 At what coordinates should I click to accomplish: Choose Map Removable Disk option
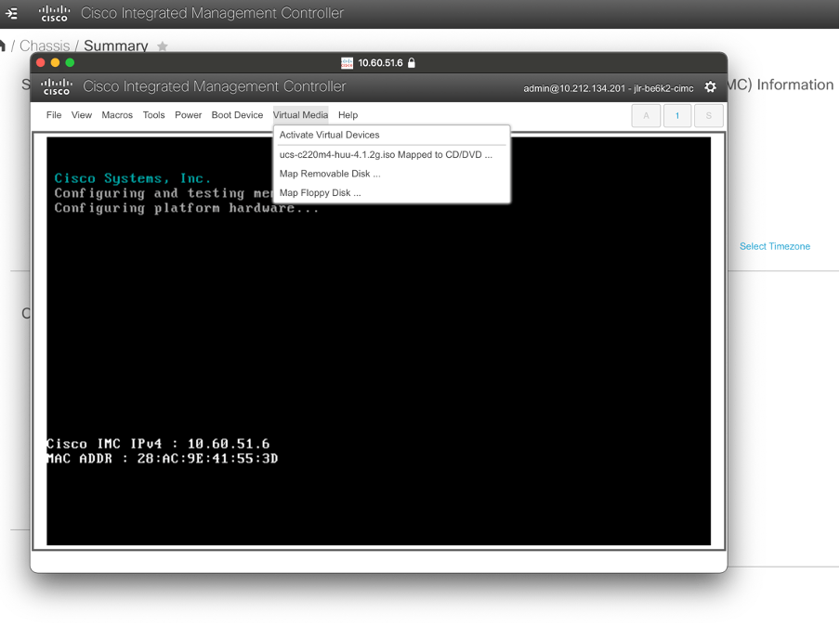point(330,174)
